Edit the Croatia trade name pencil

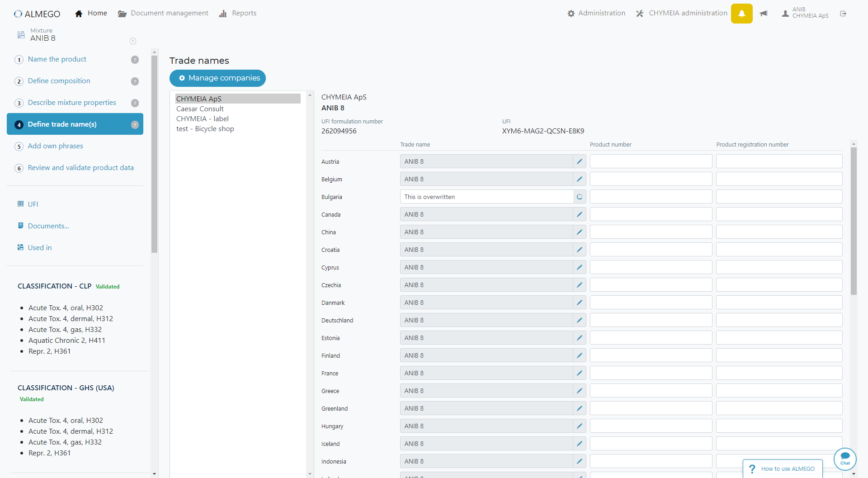click(x=580, y=250)
